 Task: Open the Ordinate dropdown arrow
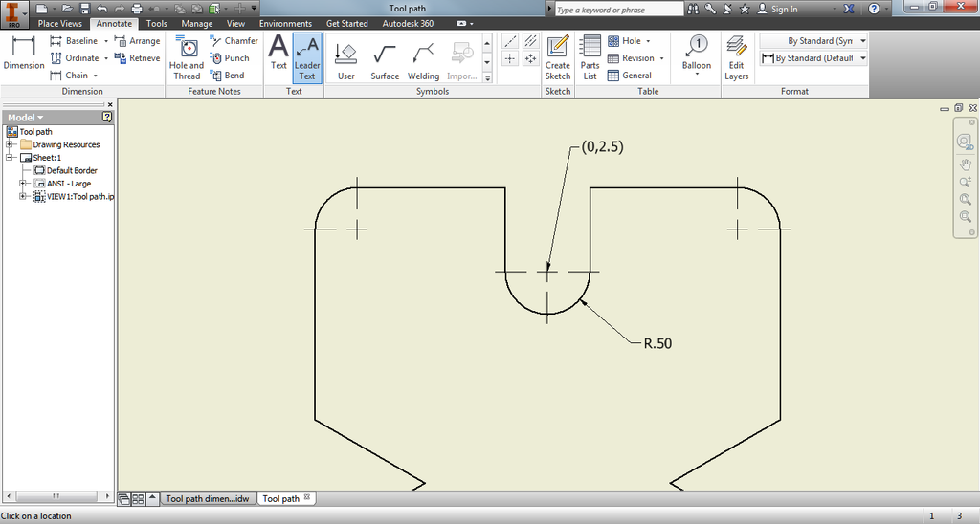(105, 58)
